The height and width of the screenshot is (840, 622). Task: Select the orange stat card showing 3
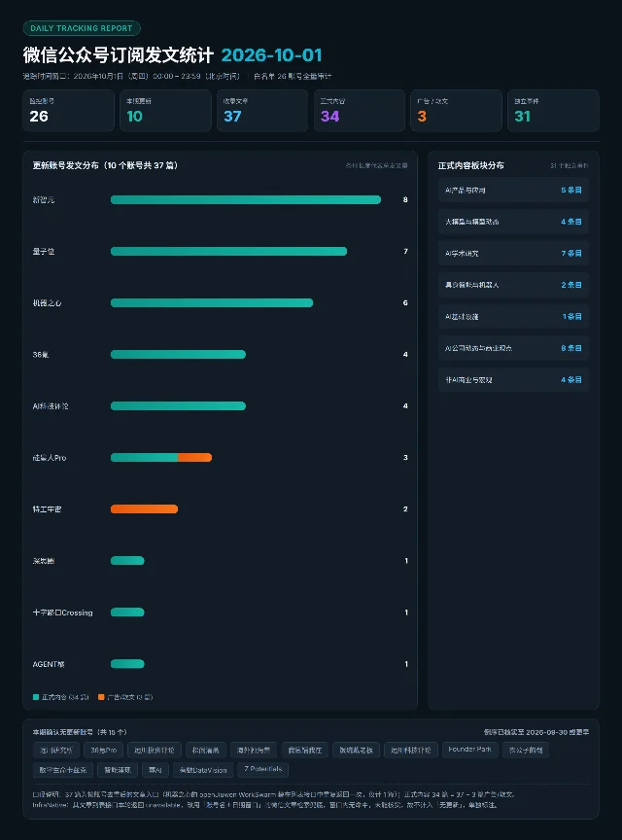point(456,111)
